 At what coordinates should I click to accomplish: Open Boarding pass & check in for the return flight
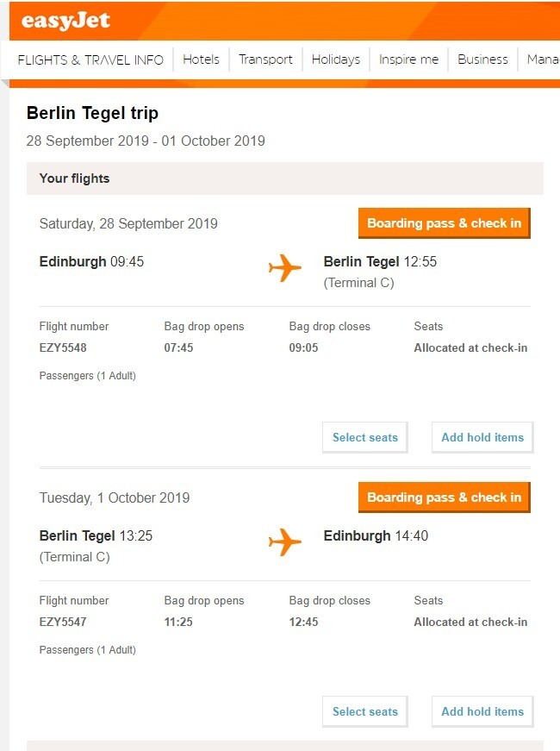(444, 498)
